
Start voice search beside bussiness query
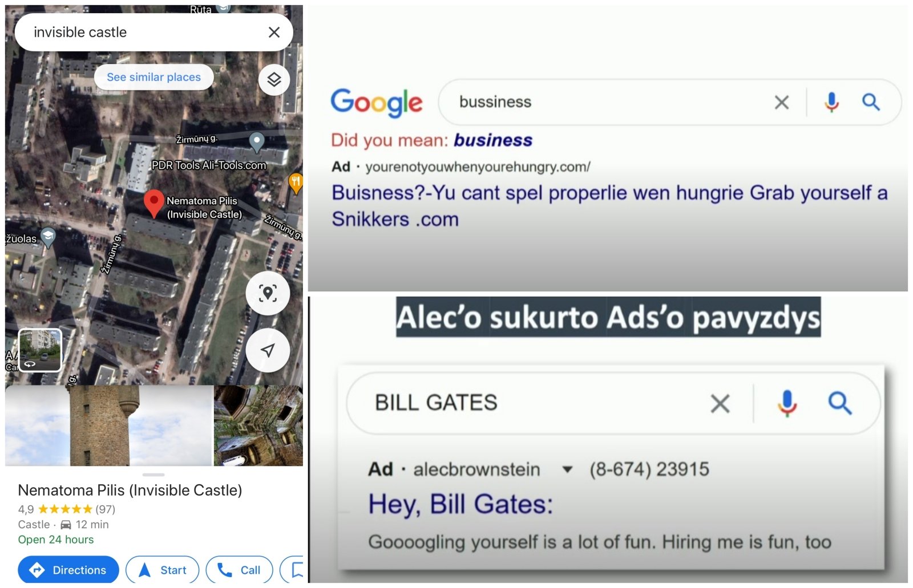[831, 102]
